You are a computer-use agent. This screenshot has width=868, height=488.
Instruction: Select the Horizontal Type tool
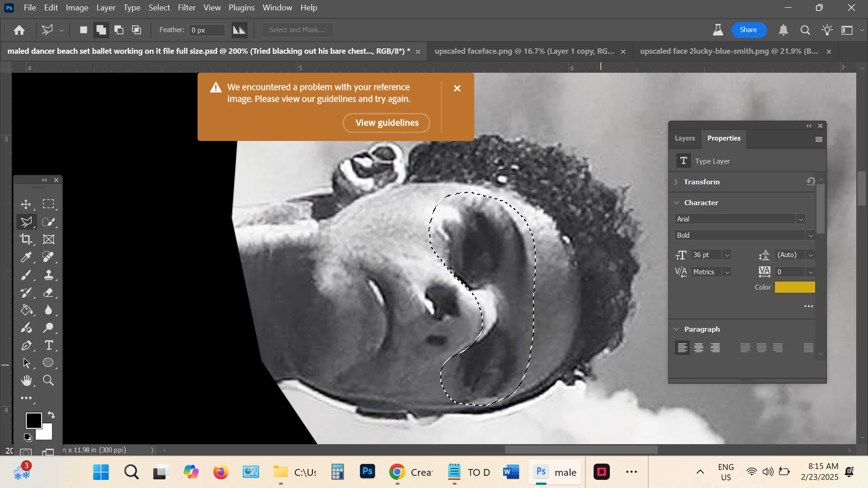(x=49, y=346)
